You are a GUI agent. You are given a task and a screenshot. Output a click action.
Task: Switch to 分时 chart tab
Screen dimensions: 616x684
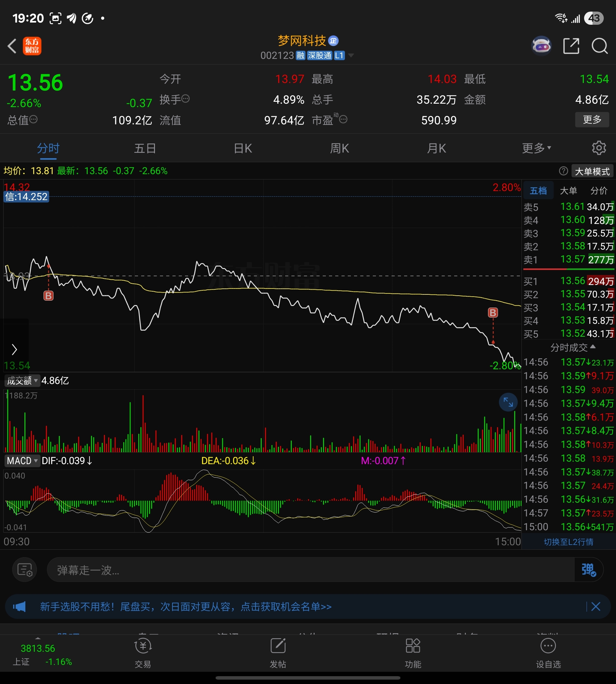click(x=48, y=148)
